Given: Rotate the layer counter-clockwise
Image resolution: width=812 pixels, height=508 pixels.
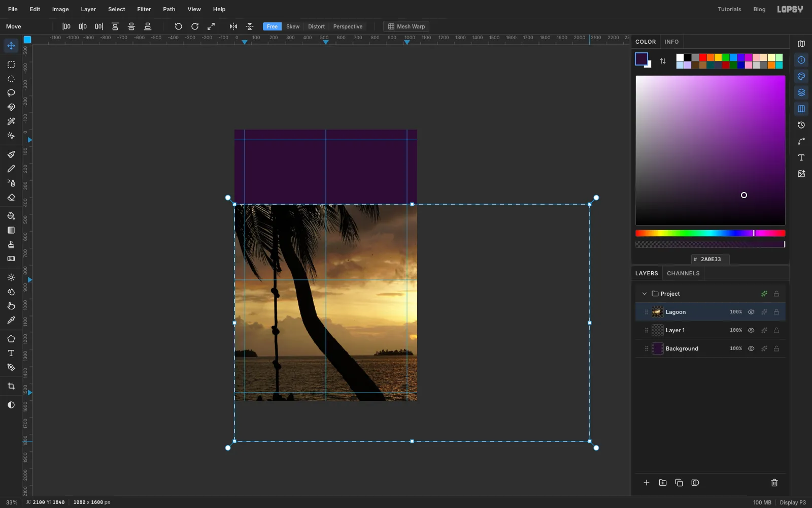Looking at the screenshot, I should (x=179, y=26).
